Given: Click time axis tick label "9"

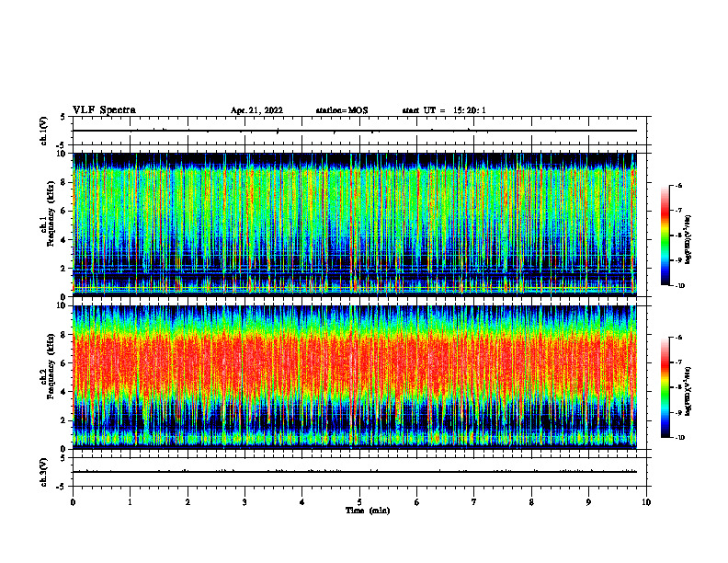Looking at the screenshot, I should click(588, 502).
